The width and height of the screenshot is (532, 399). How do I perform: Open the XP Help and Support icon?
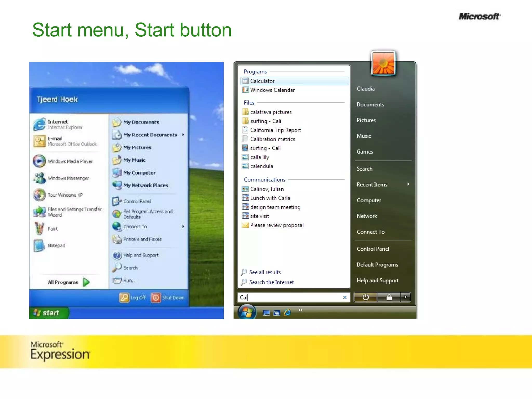click(117, 255)
